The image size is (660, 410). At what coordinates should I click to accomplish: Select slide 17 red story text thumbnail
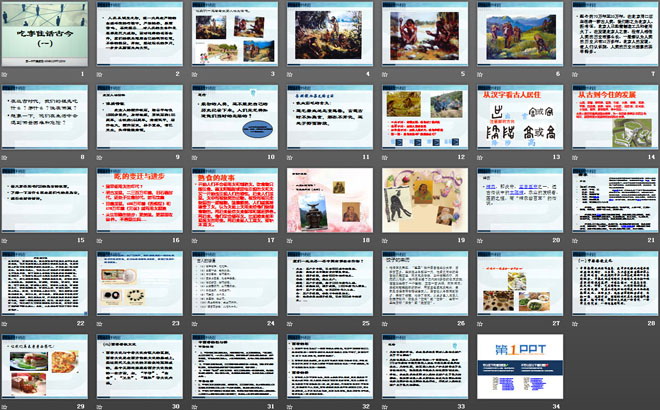235,200
